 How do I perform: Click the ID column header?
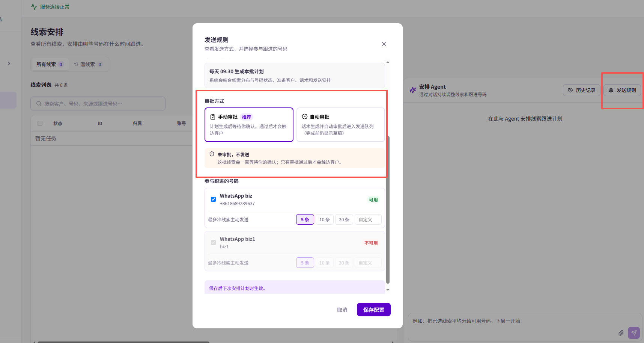[100, 123]
